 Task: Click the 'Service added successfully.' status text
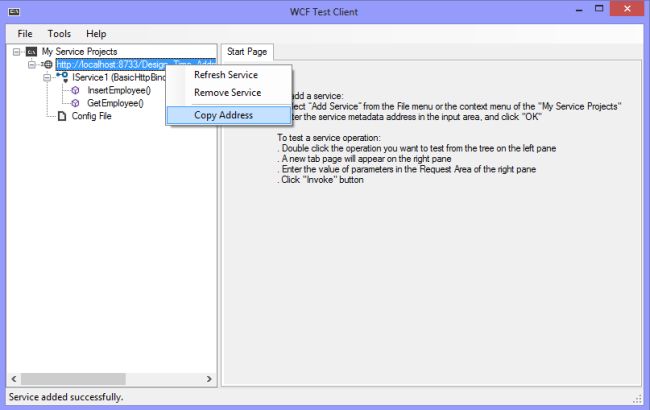coord(66,397)
